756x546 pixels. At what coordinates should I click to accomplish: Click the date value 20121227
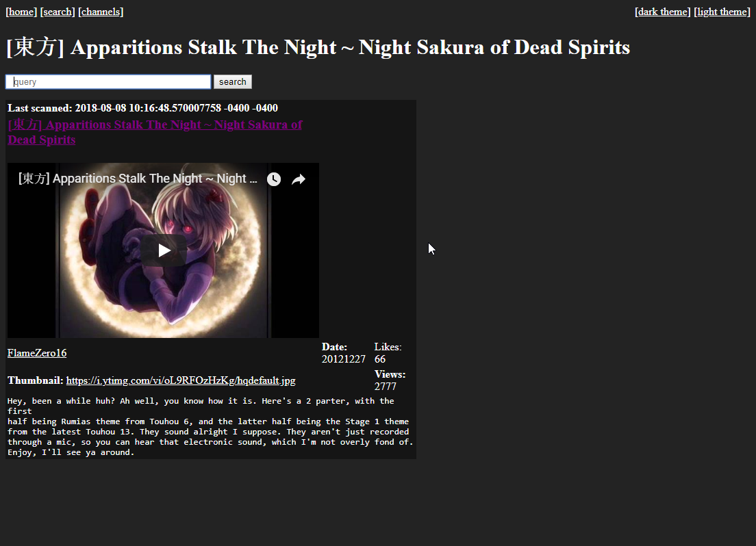click(x=343, y=359)
